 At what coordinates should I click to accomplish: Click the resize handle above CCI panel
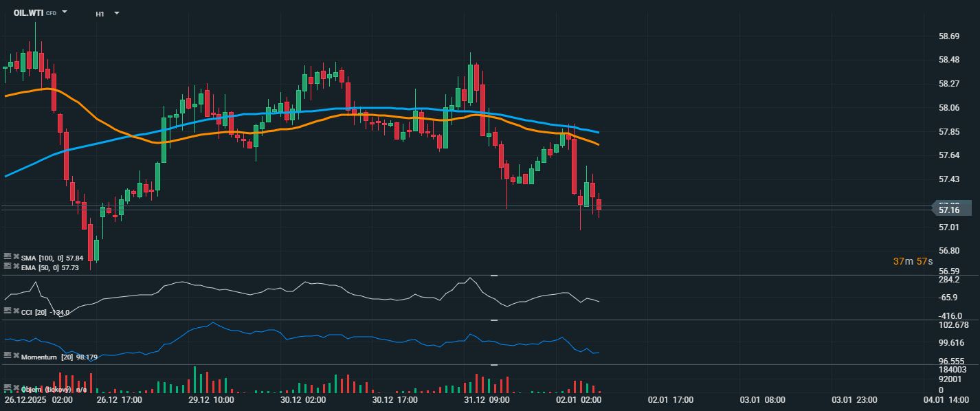[x=493, y=276]
